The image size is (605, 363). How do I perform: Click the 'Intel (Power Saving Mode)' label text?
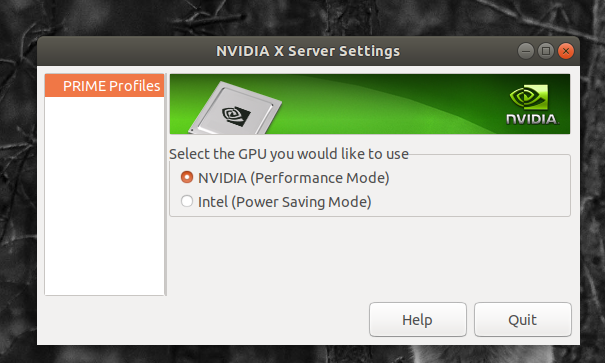click(x=284, y=202)
